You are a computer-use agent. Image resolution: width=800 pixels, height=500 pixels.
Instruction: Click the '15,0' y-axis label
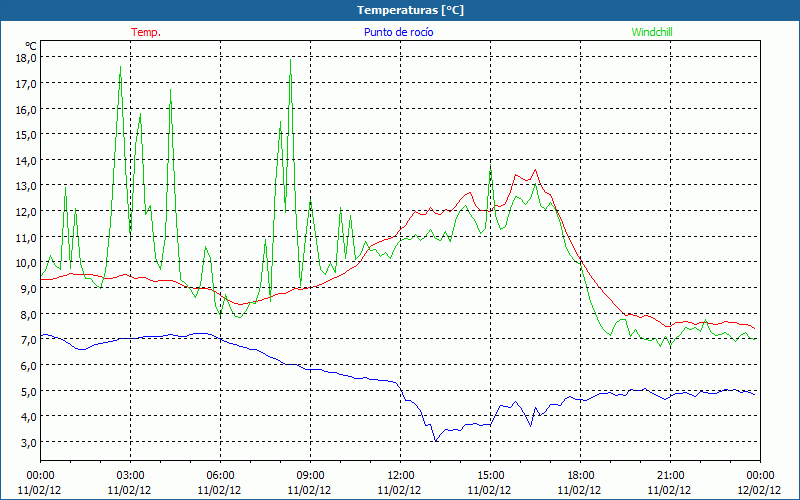tap(26, 135)
